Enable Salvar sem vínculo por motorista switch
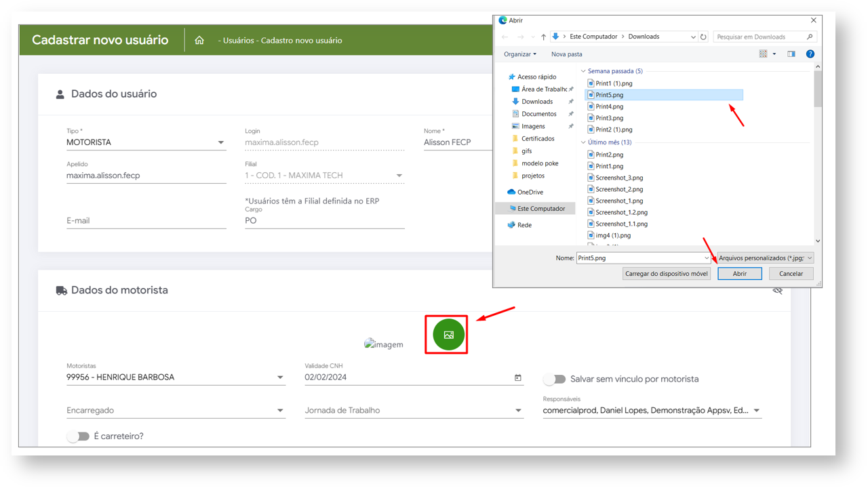 pos(555,380)
